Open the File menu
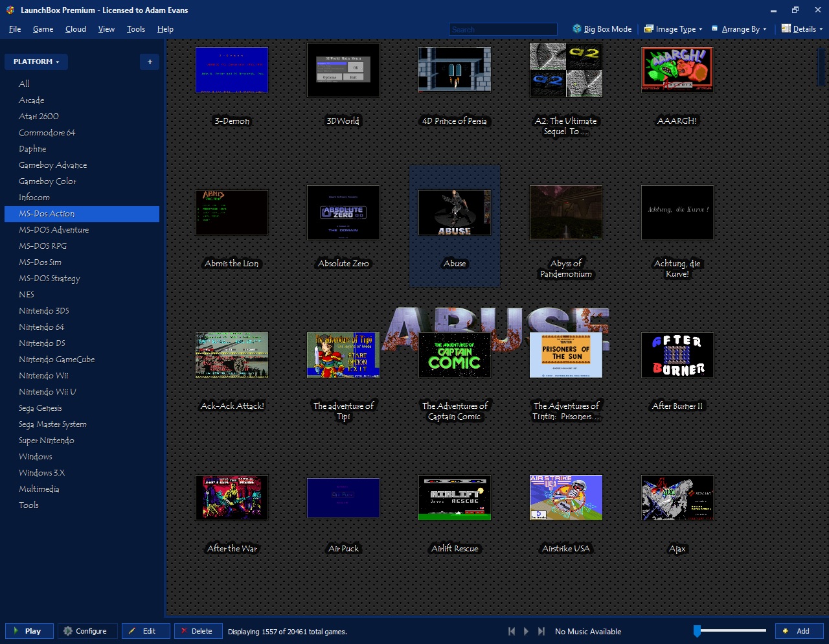This screenshot has height=644, width=829. click(15, 29)
